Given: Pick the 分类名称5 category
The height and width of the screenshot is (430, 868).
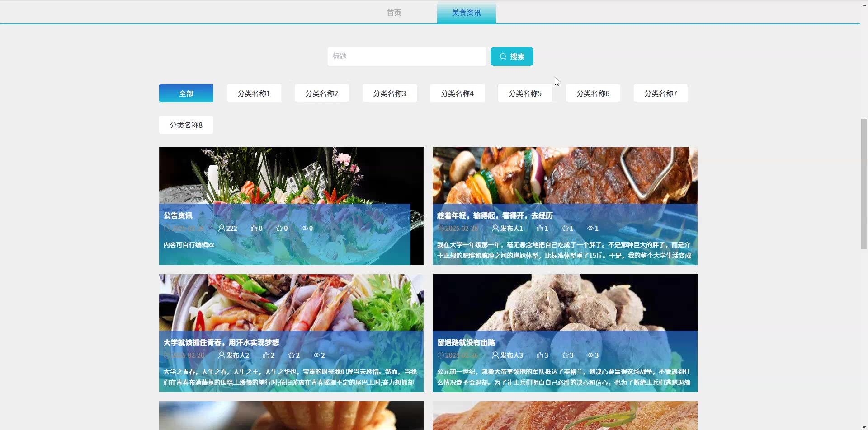Looking at the screenshot, I should point(525,93).
